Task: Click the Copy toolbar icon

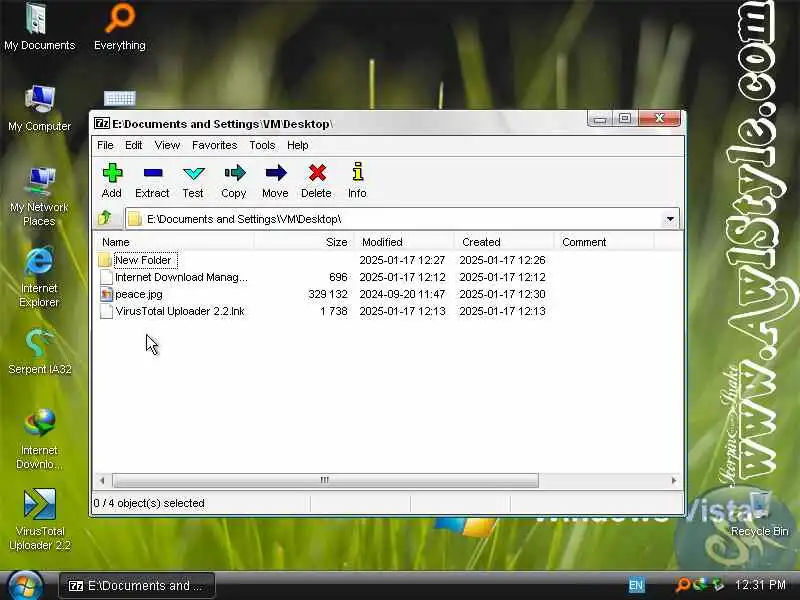Action: [234, 173]
